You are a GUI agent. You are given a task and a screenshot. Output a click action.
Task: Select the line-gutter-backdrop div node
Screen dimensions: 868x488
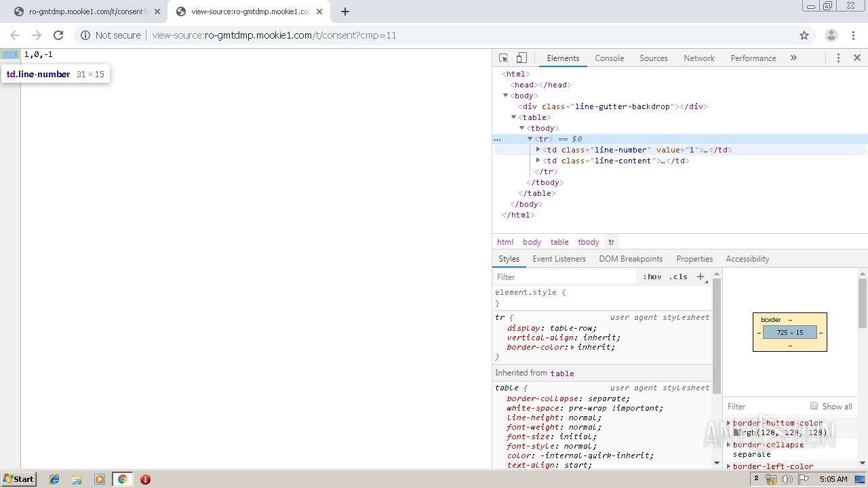click(613, 106)
